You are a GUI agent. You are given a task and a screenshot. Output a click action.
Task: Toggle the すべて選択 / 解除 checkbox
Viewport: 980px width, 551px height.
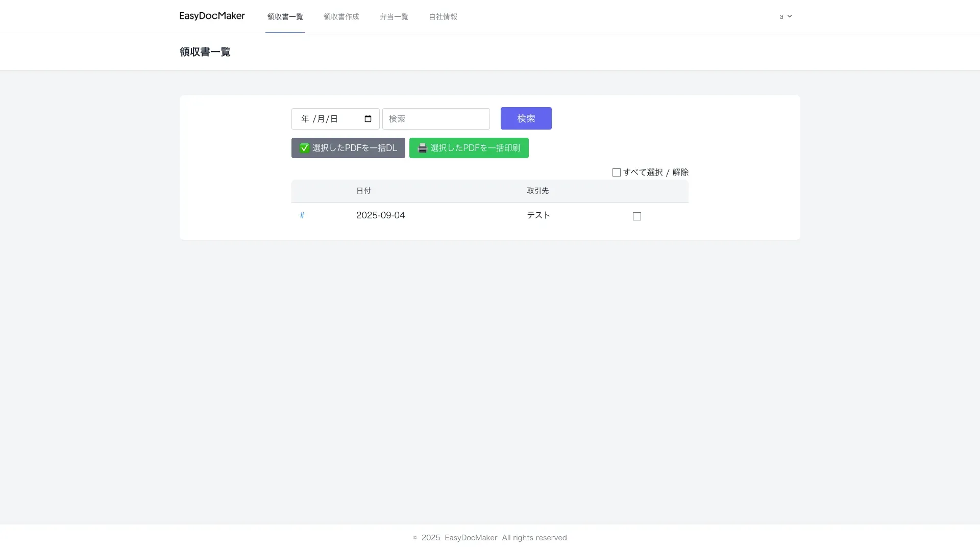[x=616, y=172]
